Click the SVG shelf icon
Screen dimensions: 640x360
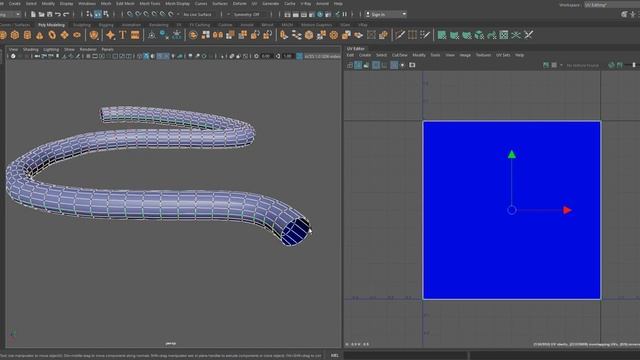[135, 35]
